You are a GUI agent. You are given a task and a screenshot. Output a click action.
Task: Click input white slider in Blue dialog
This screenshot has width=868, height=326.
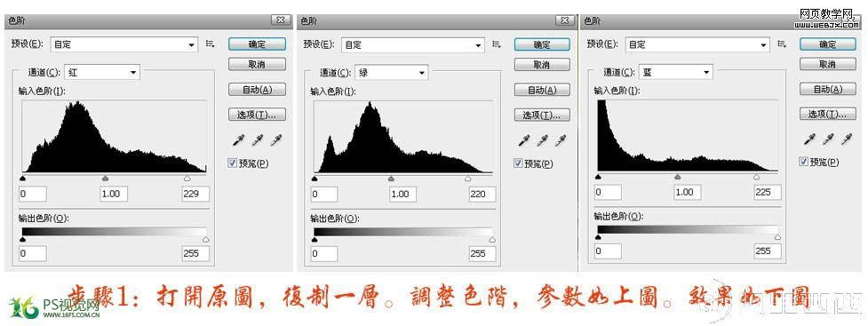tap(756, 177)
